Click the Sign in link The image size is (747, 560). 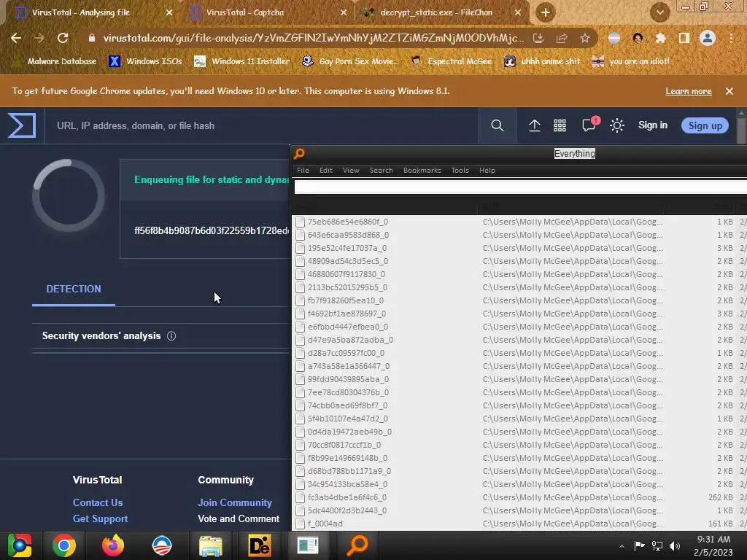[653, 125]
